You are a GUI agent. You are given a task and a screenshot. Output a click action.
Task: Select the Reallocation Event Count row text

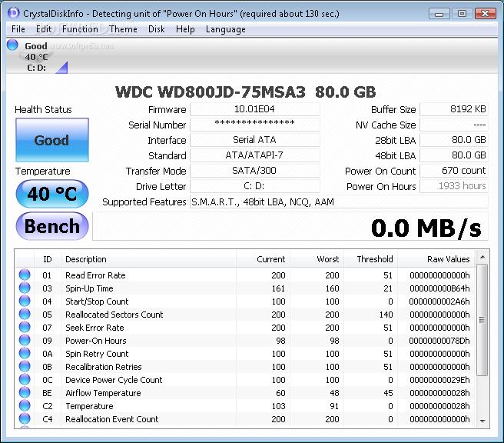(x=112, y=419)
